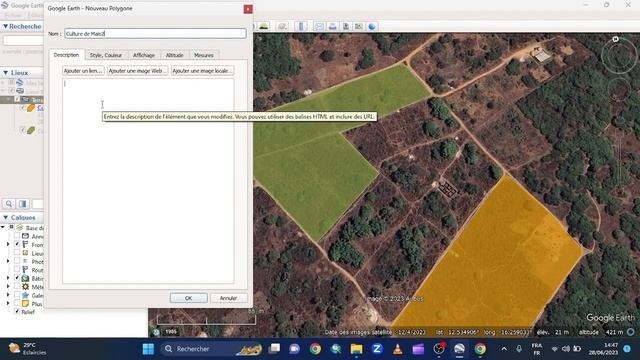Toggle the Relief layer checkbox
Screen dimensions: 640x360
[17, 311]
